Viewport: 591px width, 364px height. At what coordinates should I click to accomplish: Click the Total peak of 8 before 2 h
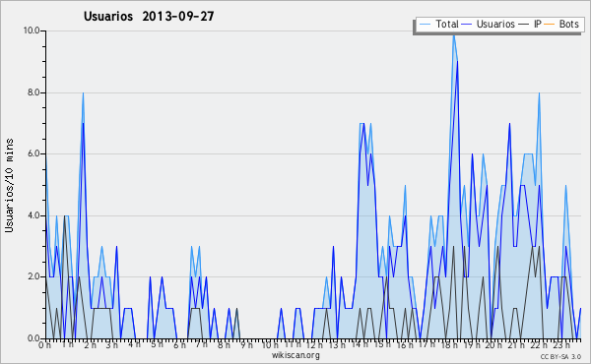click(83, 93)
